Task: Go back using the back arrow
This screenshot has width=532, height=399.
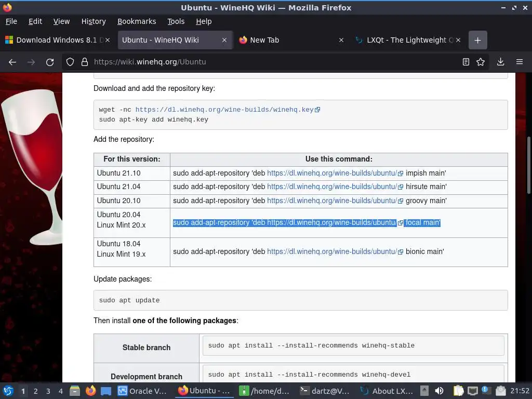Action: click(x=12, y=62)
